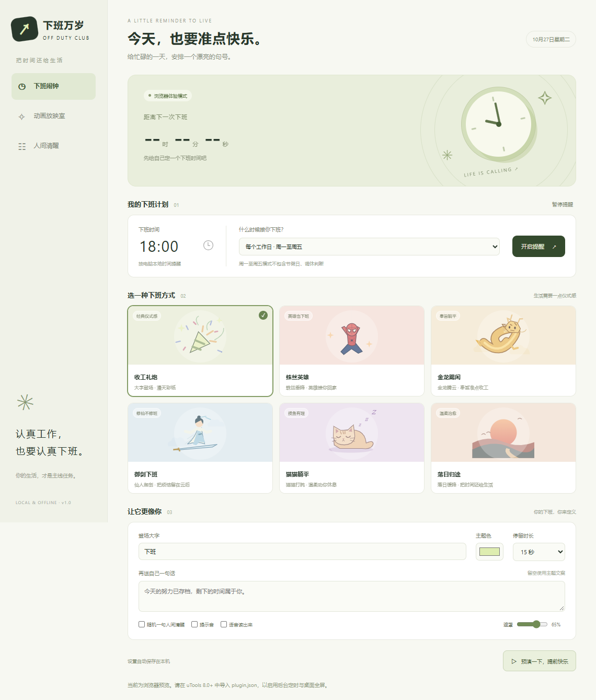Pick the 金龙赐闲 golden dragon card
Screen dimensions: 596x700
coord(503,351)
